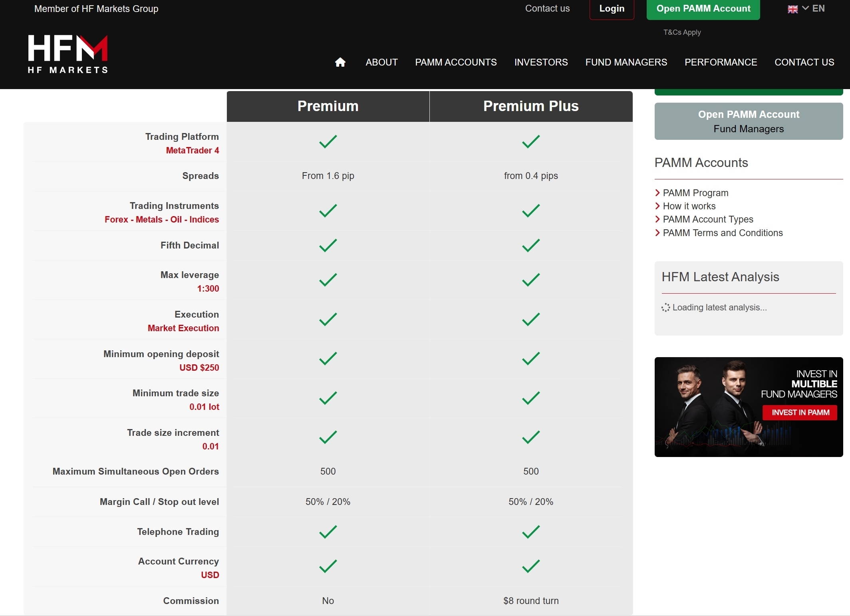This screenshot has height=616, width=850.
Task: Click the Premium checkmark for Max leverage
Action: click(328, 280)
